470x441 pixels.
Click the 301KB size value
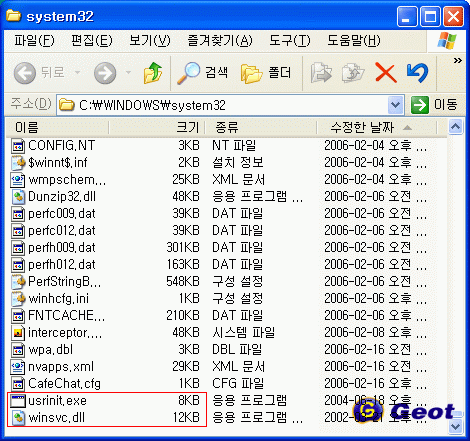click(x=183, y=248)
